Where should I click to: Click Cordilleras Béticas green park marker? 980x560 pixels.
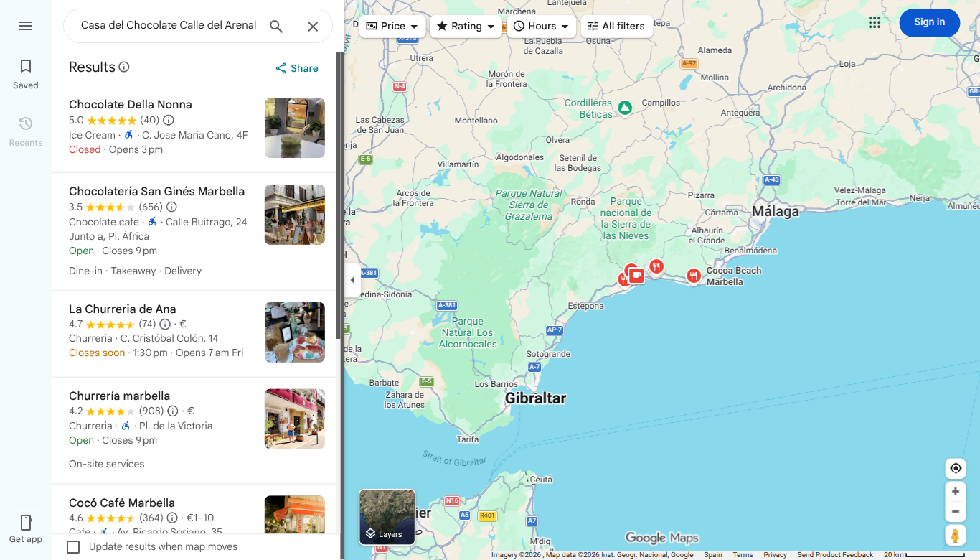coord(625,108)
